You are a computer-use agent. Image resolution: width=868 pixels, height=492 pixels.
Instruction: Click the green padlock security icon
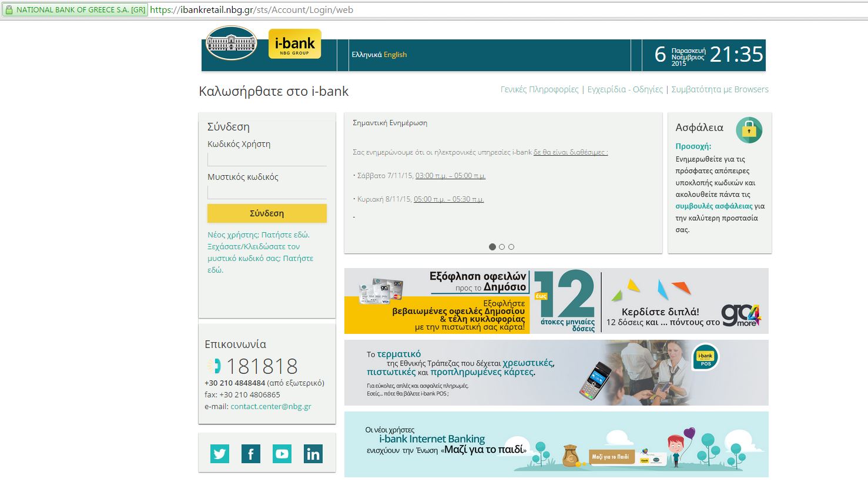(x=749, y=129)
